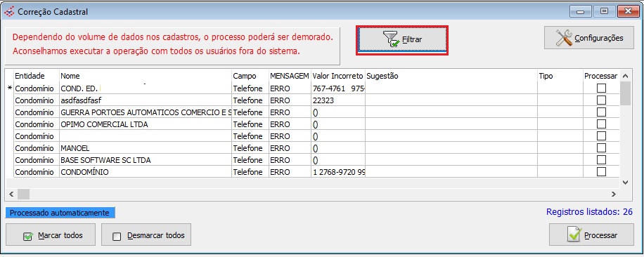Click the MENSAGEM column header
The width and height of the screenshot is (644, 257).
290,76
